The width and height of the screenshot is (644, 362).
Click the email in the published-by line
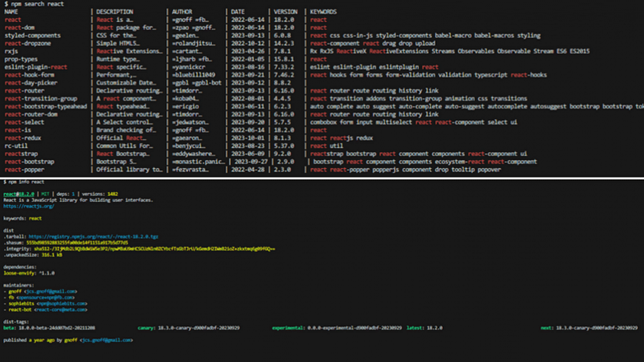coord(107,340)
